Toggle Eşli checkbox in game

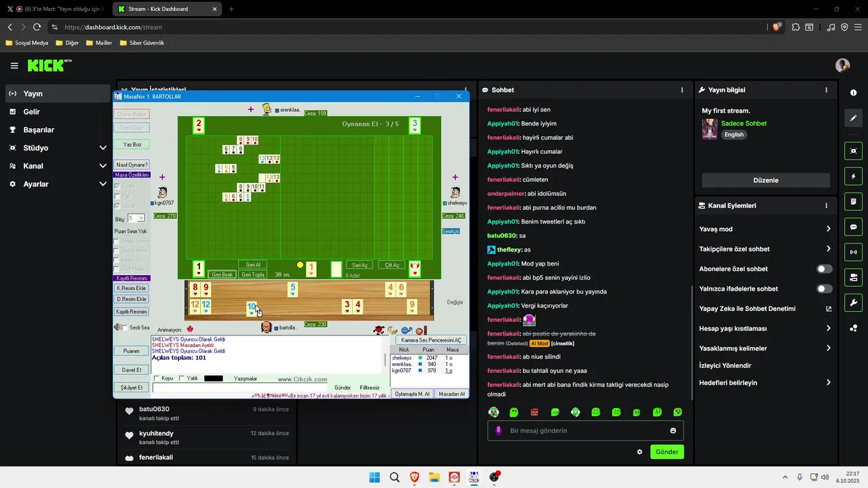pyautogui.click(x=117, y=196)
